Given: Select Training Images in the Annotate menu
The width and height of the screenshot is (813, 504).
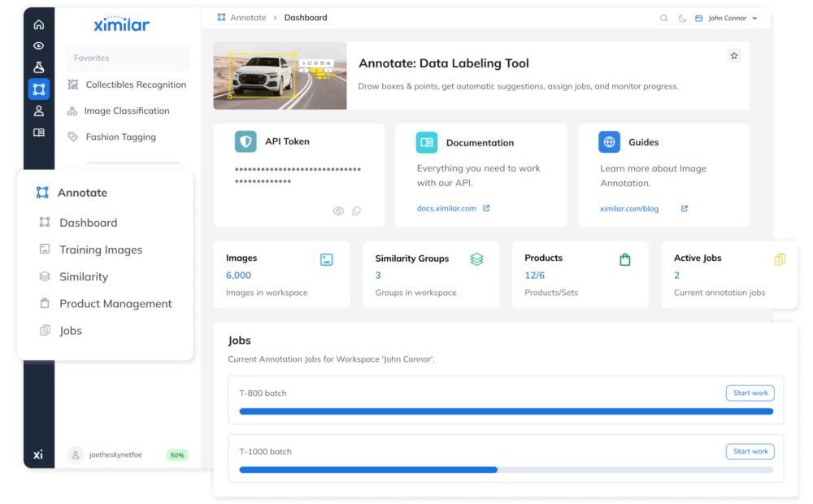Looking at the screenshot, I should click(101, 250).
